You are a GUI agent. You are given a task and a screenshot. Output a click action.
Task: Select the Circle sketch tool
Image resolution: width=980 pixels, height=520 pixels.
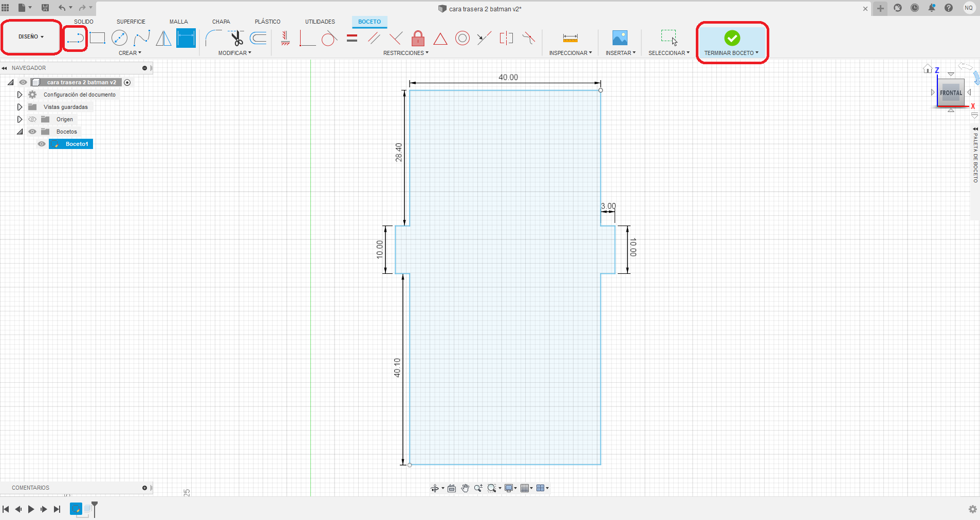coord(119,38)
